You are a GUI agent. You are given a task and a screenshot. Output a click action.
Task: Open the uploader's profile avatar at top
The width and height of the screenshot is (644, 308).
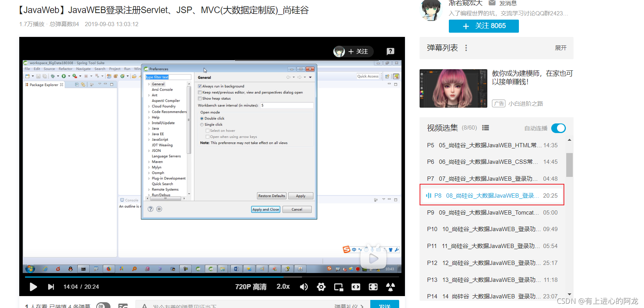coord(431,10)
